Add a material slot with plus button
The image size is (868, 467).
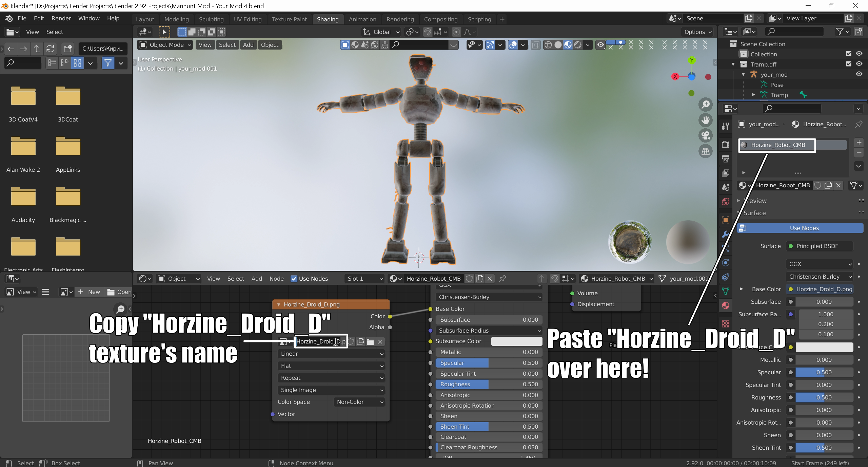[x=859, y=142]
